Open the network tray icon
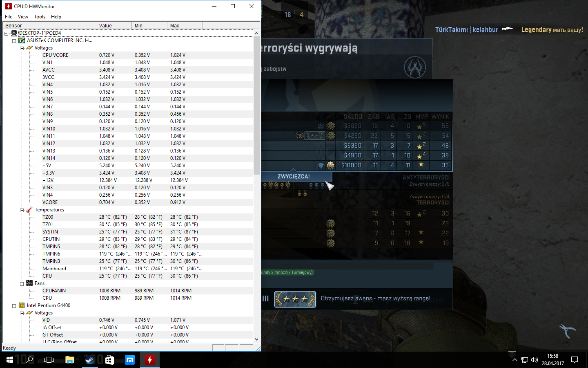The width and height of the screenshot is (588, 368). pos(525,360)
